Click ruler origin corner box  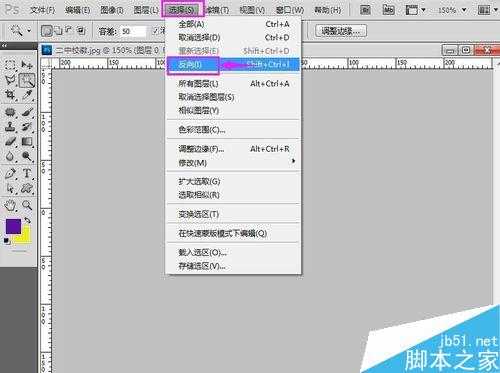(46, 63)
